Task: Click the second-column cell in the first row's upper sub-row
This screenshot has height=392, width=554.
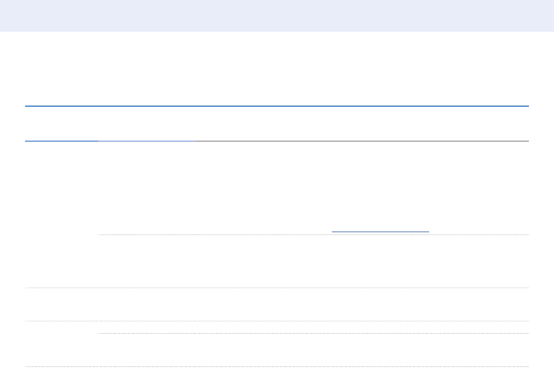Action: click(146, 188)
